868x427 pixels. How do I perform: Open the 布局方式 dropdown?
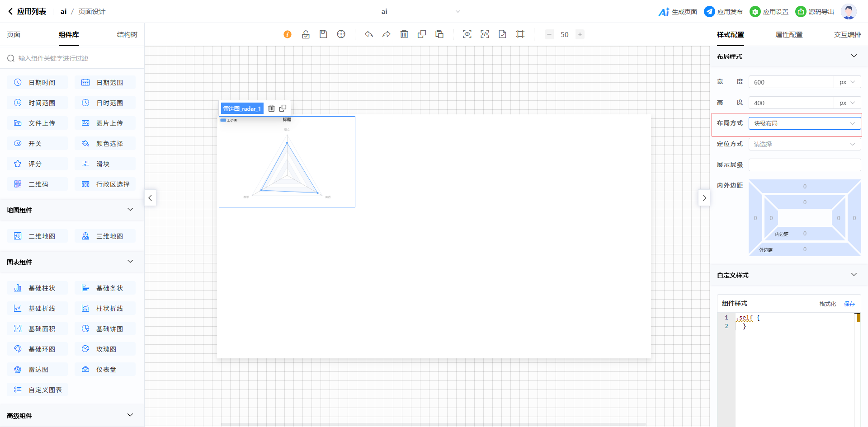[805, 123]
